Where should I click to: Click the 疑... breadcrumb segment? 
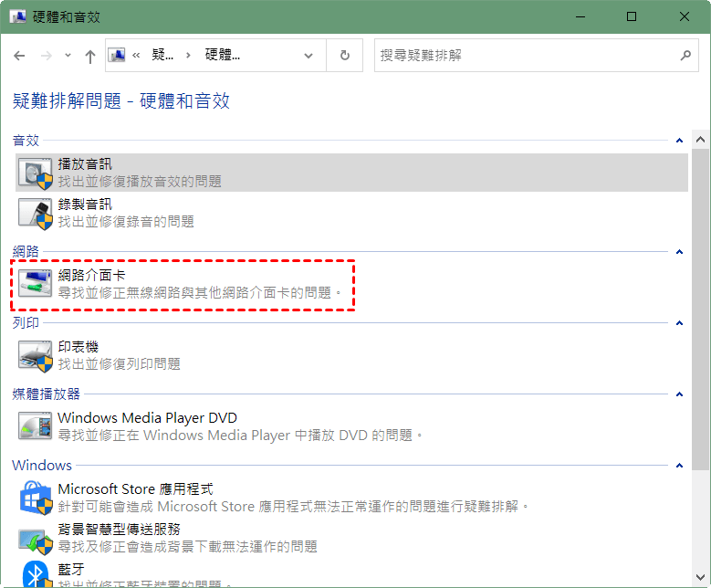pos(162,56)
